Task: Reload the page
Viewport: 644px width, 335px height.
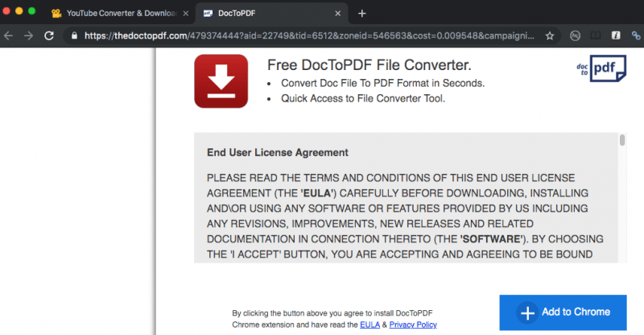Action: (x=49, y=36)
